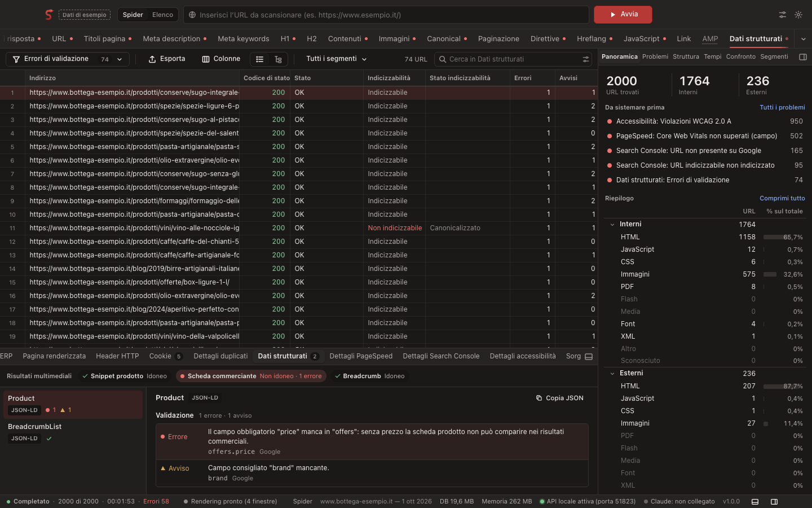812x508 pixels.
Task: Toggle bottom panel layout icon in status bar
Action: click(x=755, y=501)
